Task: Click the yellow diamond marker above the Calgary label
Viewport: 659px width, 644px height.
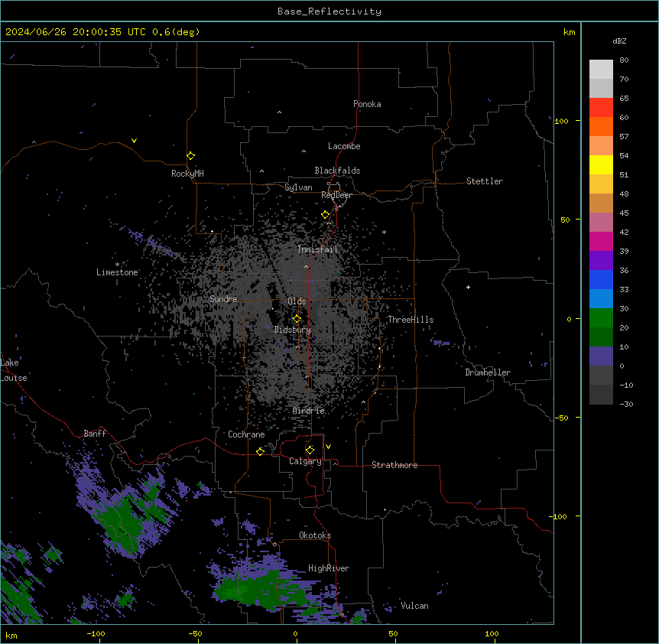Action: (310, 450)
